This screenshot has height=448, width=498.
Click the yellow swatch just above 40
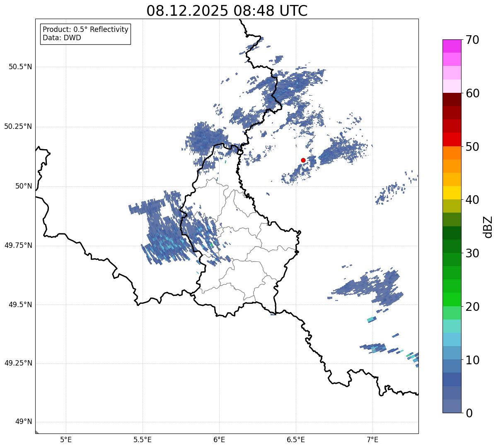click(452, 193)
